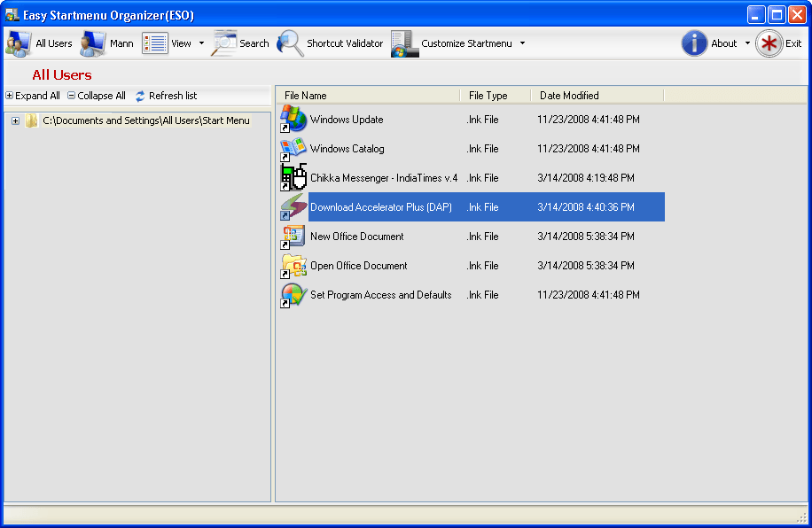Viewport: 812px width, 528px height.
Task: Maximize the ESO window
Action: pos(777,14)
